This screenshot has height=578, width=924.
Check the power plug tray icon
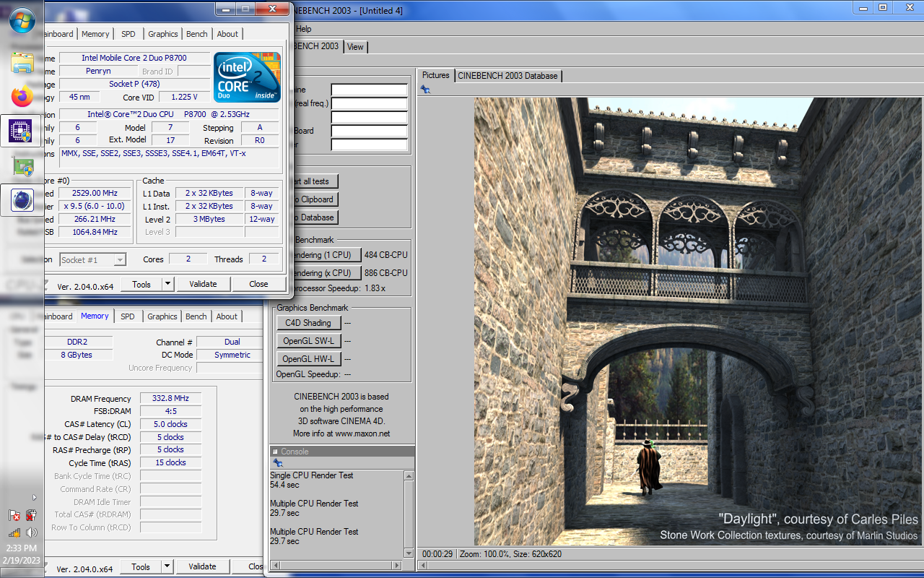pos(31,516)
